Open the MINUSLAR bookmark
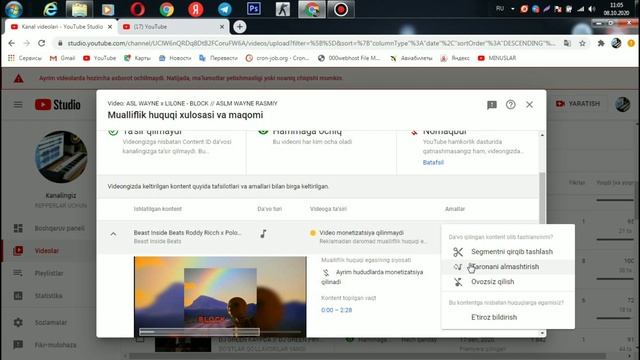640x360 pixels. click(497, 58)
